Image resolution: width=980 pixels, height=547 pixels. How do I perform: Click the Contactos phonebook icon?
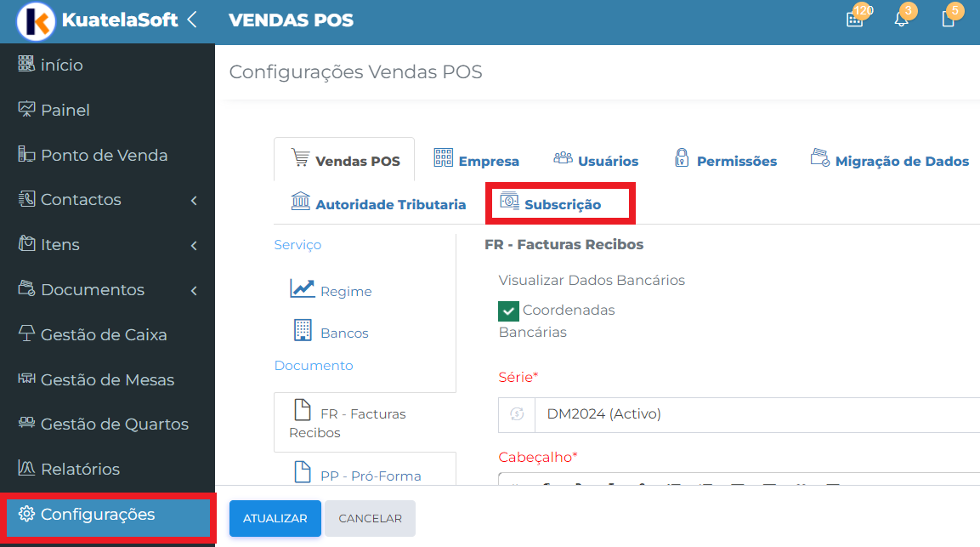coord(26,198)
